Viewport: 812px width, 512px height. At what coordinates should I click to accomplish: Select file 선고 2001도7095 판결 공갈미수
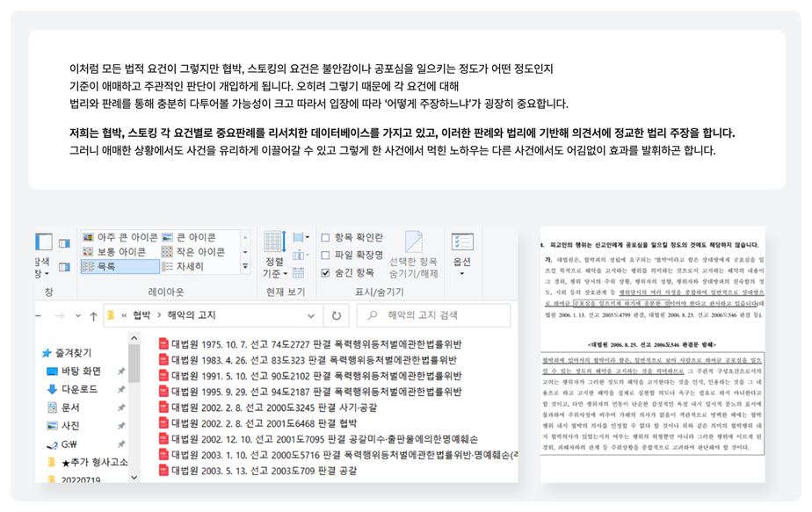click(318, 439)
